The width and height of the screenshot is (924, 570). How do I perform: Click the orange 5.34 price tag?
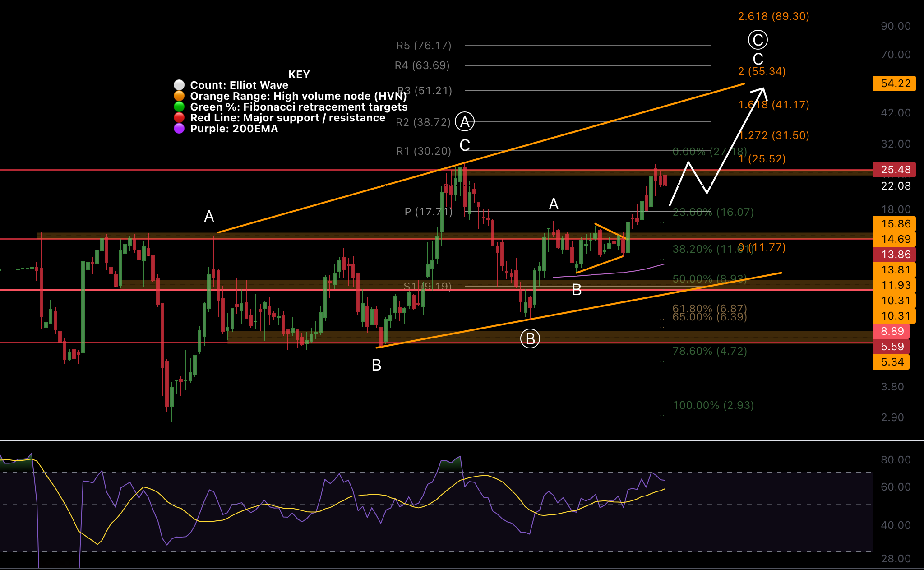pos(892,362)
